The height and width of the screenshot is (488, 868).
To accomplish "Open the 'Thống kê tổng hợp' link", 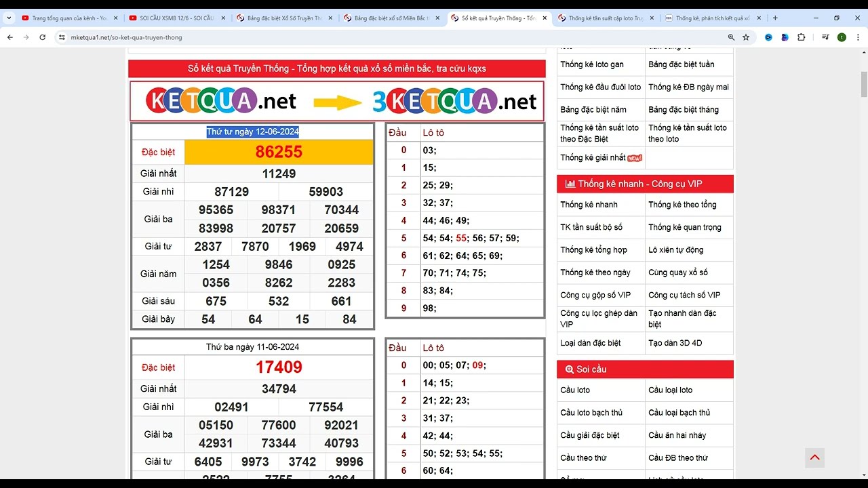I will [x=593, y=250].
